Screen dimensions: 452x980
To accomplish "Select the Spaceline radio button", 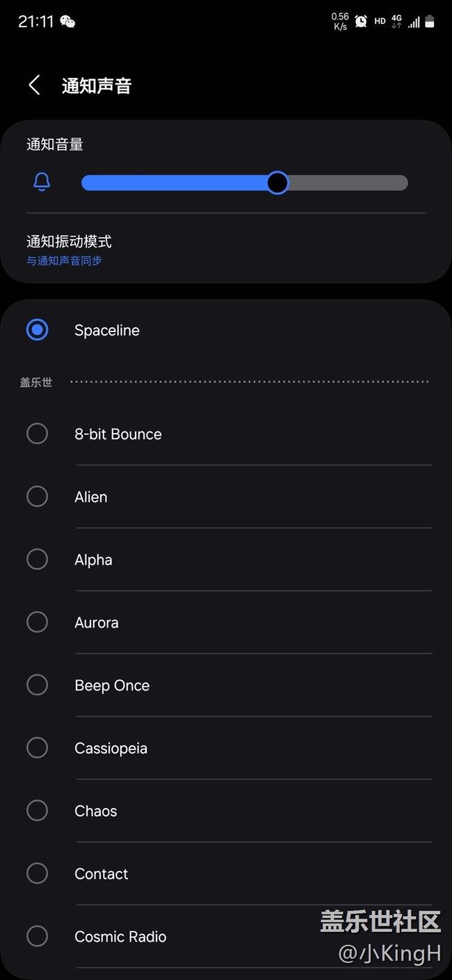I will tap(37, 330).
